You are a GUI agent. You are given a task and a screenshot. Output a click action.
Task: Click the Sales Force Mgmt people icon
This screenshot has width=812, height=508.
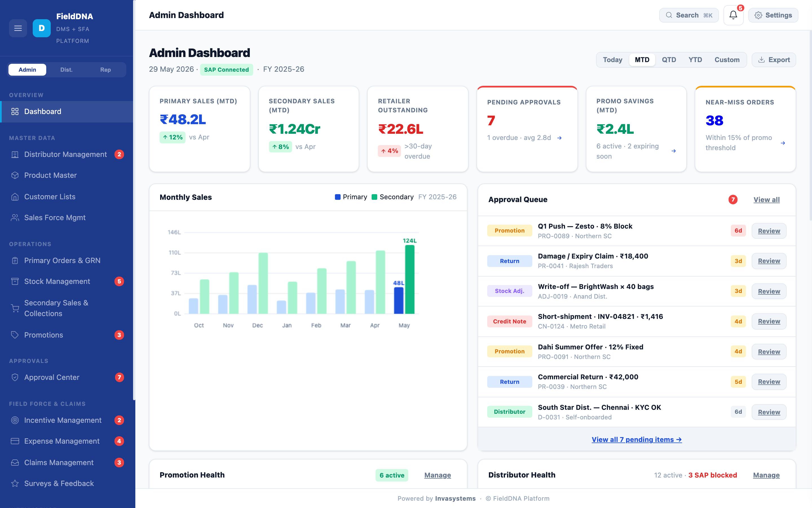click(15, 218)
